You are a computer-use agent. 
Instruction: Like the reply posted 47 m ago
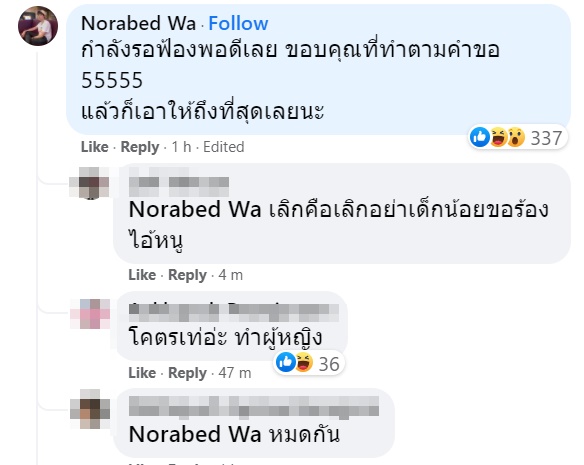pyautogui.click(x=142, y=373)
